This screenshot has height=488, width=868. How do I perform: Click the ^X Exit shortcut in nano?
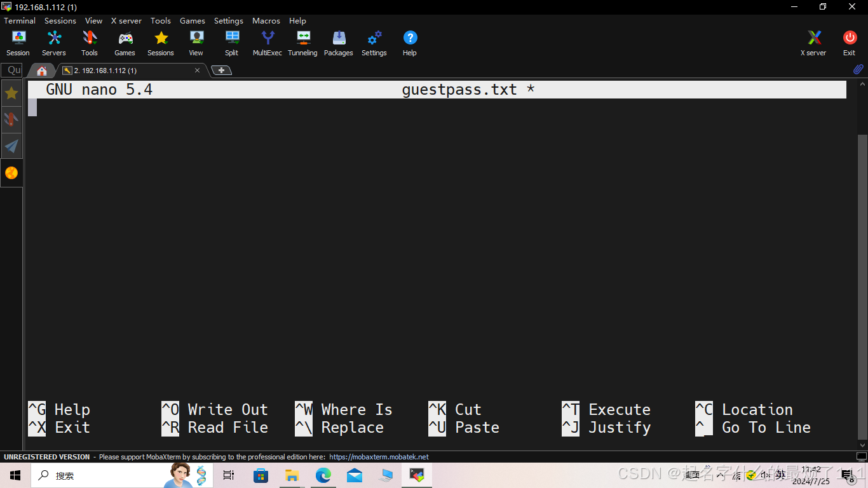(59, 428)
